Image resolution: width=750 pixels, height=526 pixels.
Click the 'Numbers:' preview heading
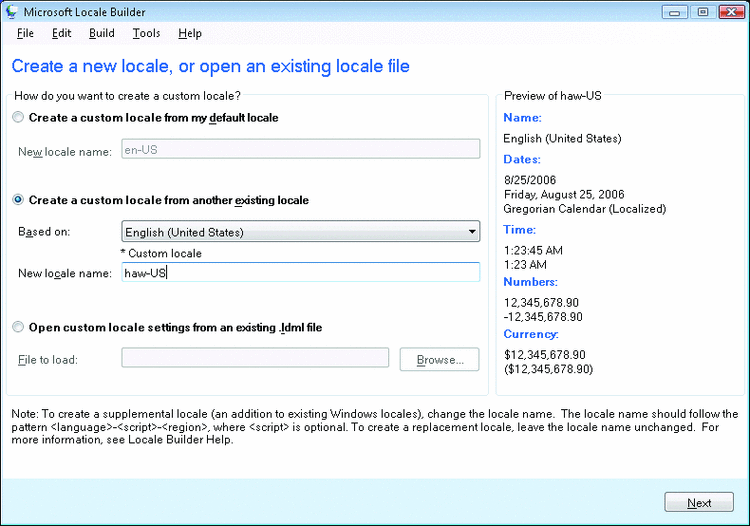point(530,282)
